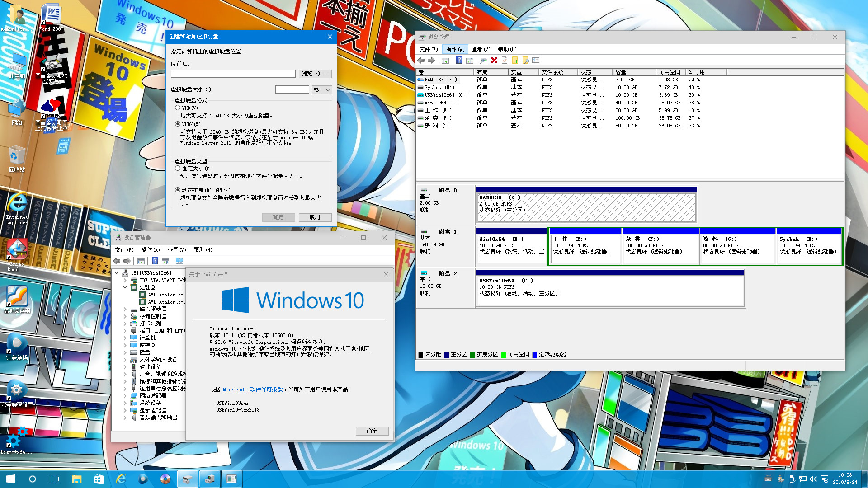Select dynamically expanding (动态扩展) radio button
868x488 pixels.
click(178, 190)
